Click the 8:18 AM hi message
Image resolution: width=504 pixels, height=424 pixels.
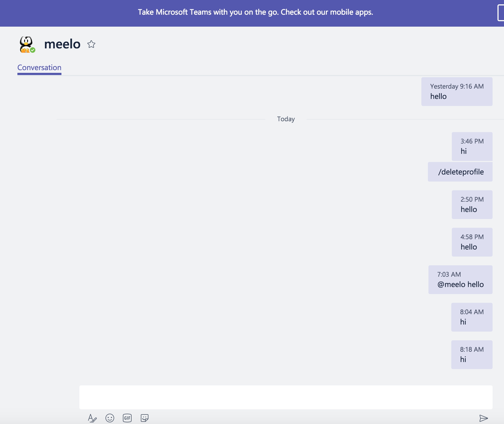[x=472, y=354]
